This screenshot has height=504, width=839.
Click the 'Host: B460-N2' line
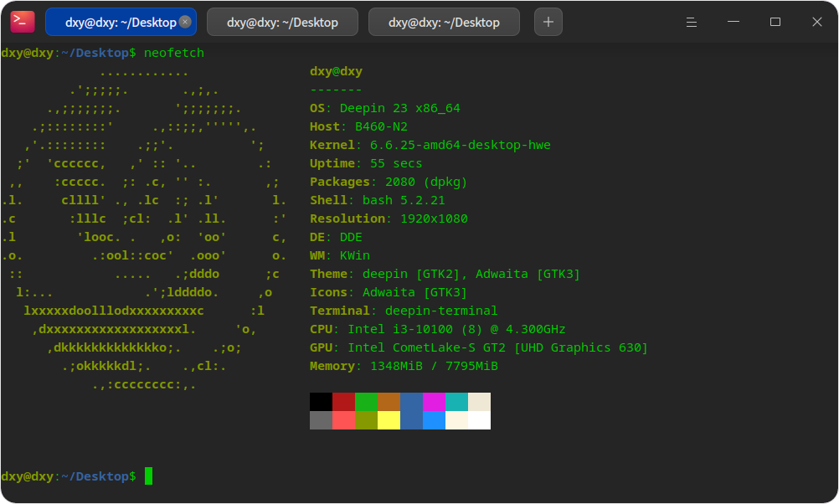point(358,126)
